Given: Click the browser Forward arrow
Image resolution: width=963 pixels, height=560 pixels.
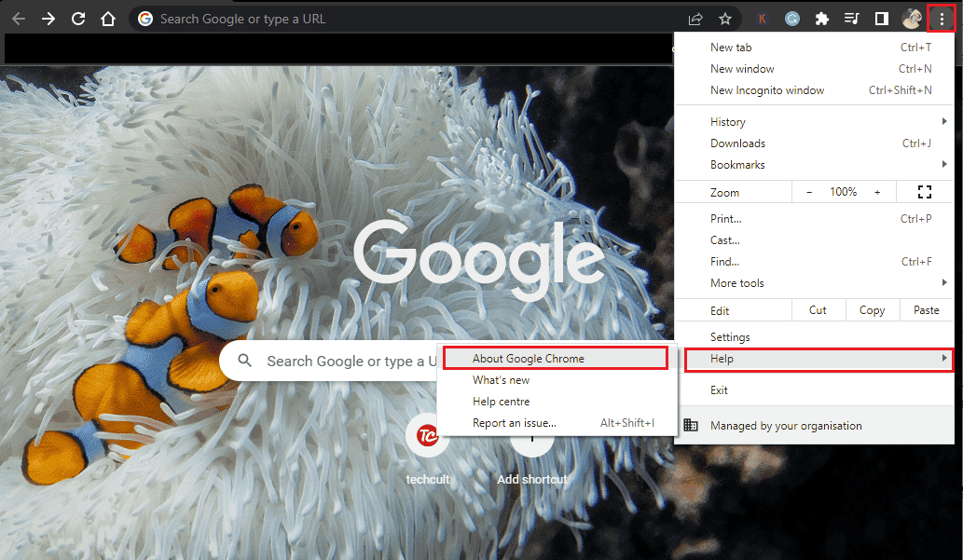Looking at the screenshot, I should tap(48, 19).
